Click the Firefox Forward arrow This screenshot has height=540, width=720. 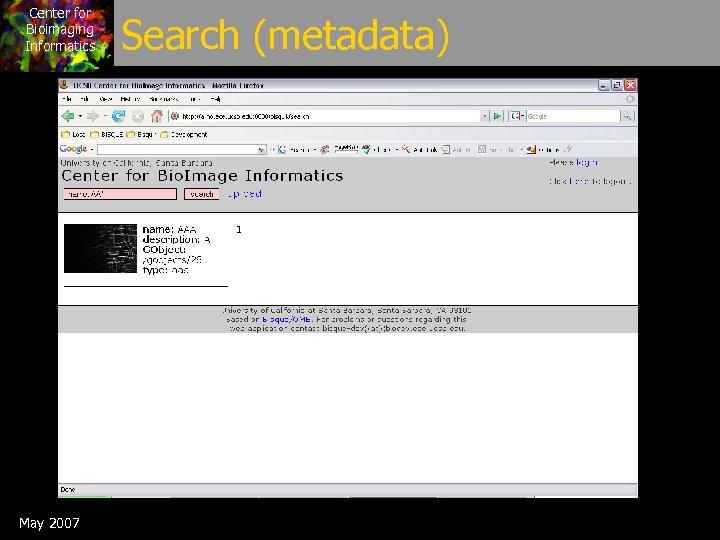[93, 116]
